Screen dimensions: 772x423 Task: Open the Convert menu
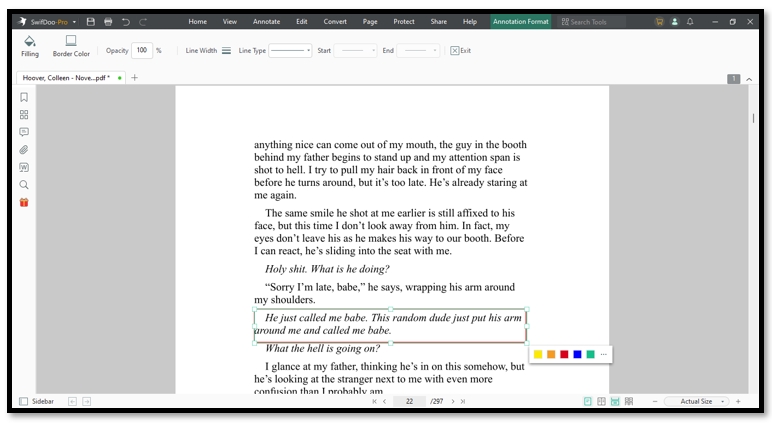(335, 22)
